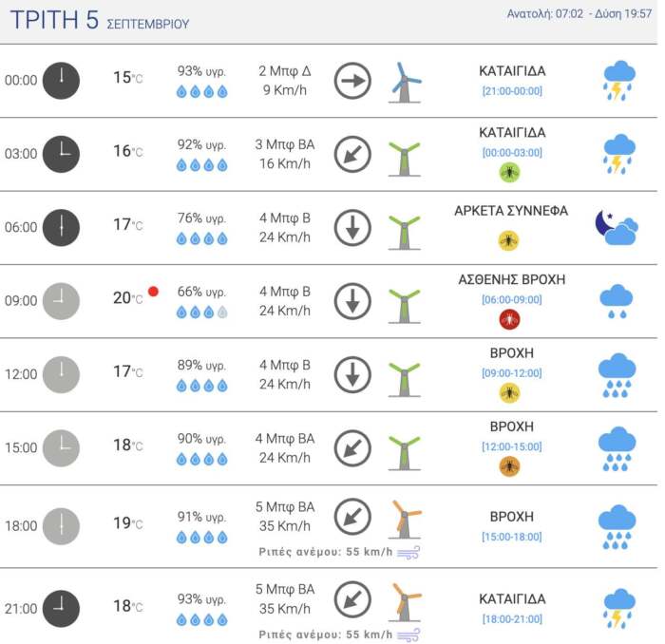Click the orange mosquito indicator at 15:00
This screenshot has height=644, width=665.
510,465
